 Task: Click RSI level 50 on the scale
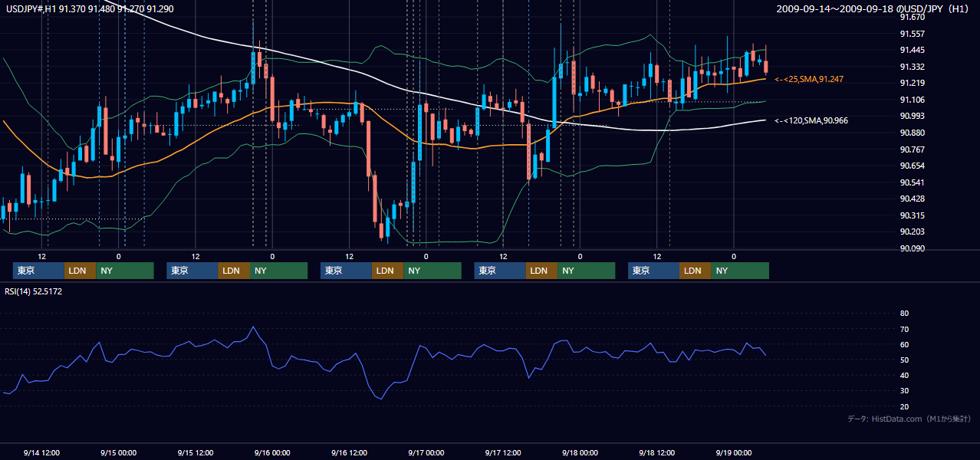click(904, 360)
